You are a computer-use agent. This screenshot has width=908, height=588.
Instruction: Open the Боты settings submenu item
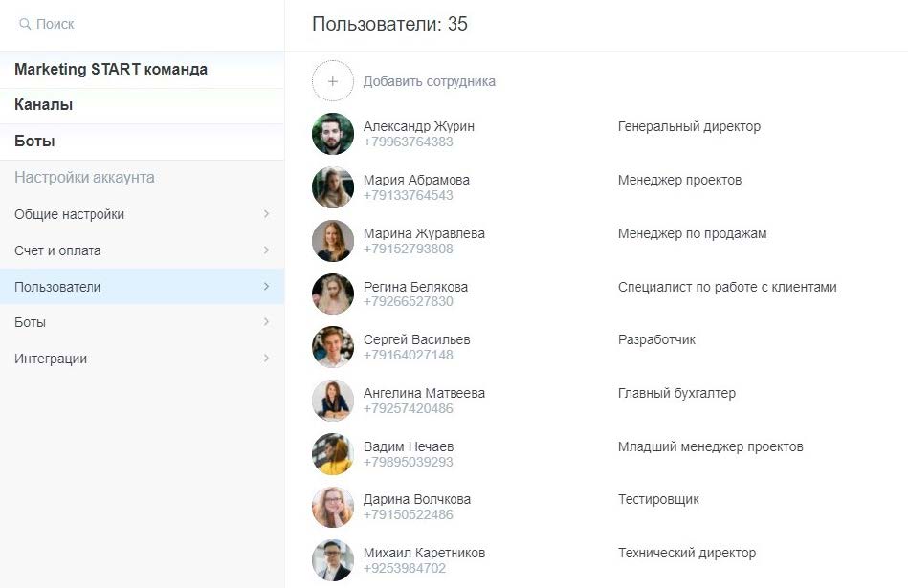31,322
